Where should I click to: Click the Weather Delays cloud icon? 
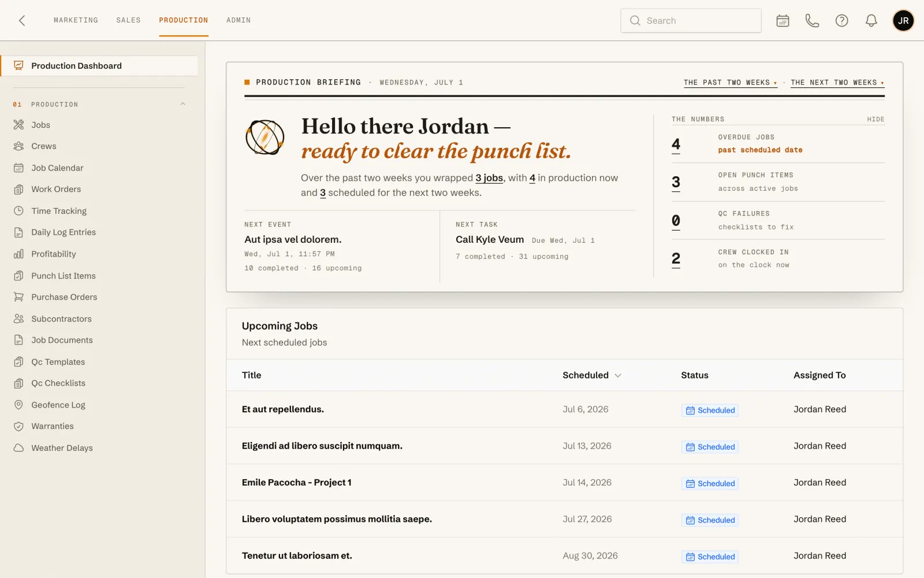pos(18,448)
